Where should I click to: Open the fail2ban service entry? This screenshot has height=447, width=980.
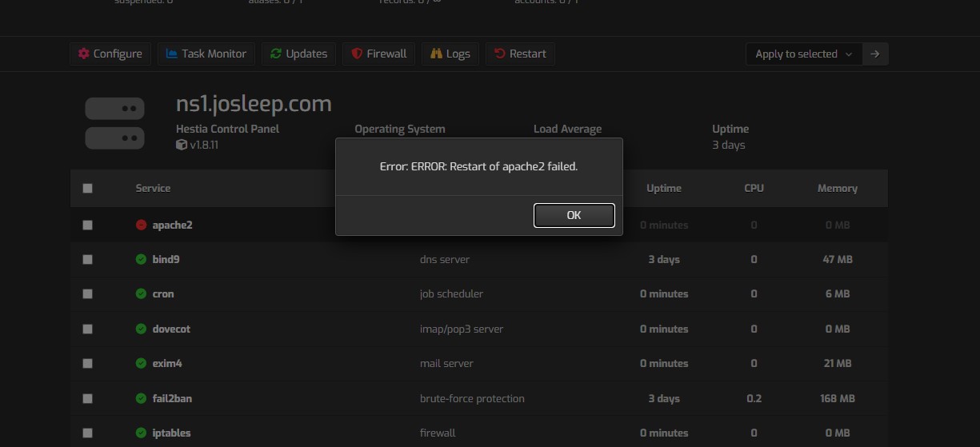pos(172,398)
